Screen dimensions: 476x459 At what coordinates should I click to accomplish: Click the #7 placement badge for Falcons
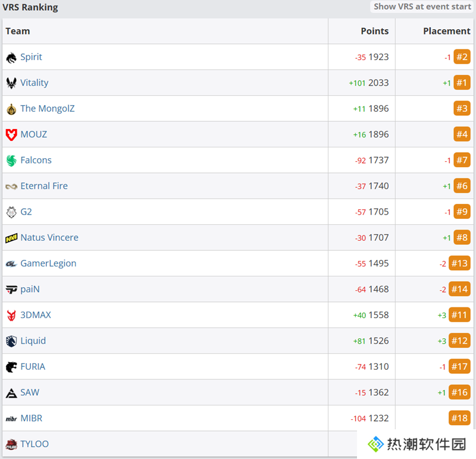(462, 160)
